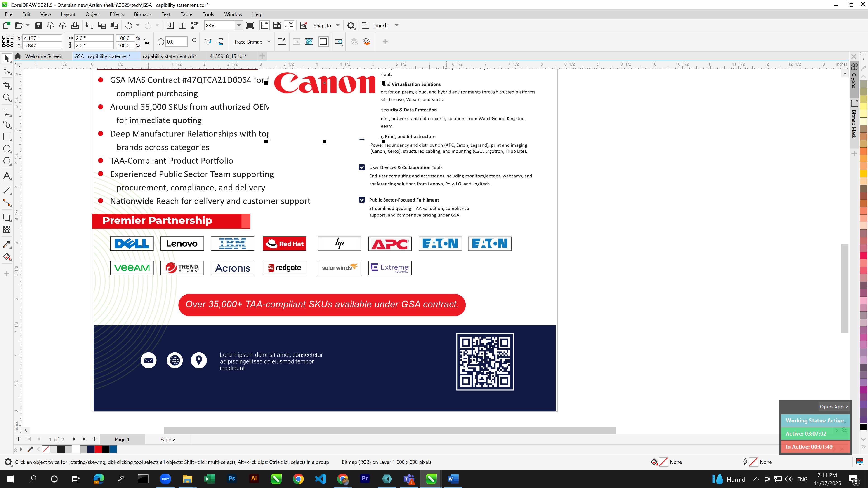This screenshot has height=488, width=868.
Task: Select the Drop Shadow tool
Action: [x=7, y=217]
